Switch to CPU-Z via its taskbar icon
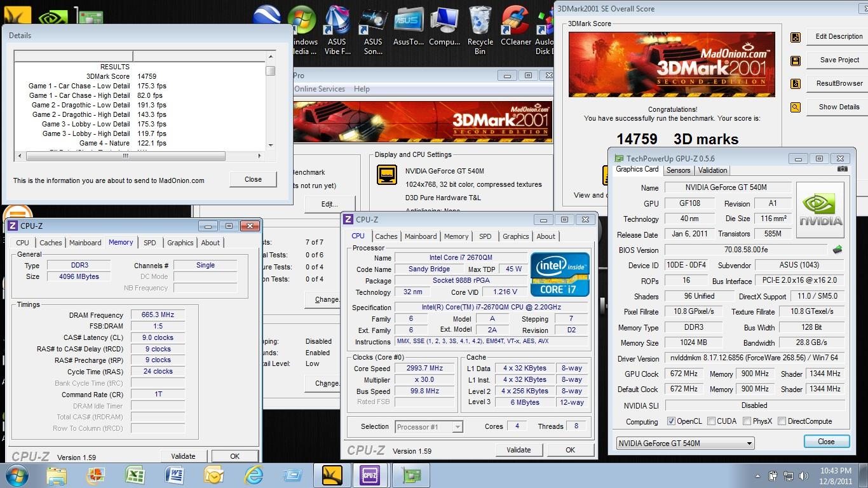The height and width of the screenshot is (488, 868). point(370,475)
